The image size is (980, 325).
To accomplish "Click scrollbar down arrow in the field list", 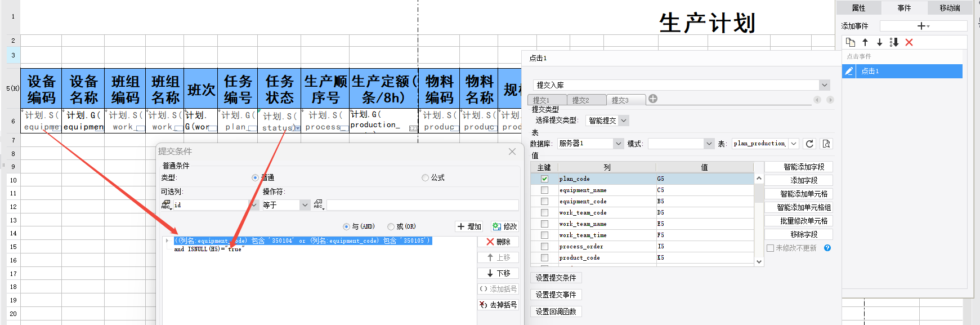I will click(x=759, y=261).
